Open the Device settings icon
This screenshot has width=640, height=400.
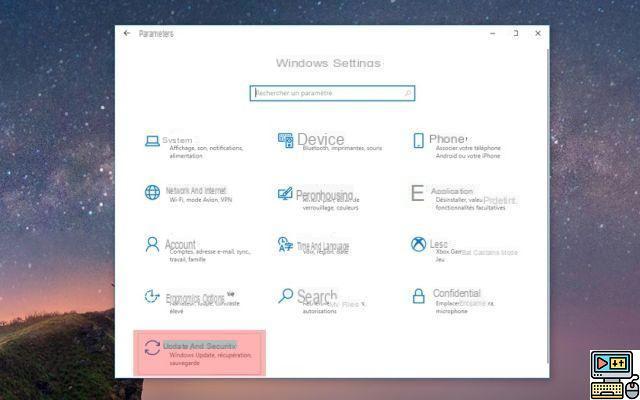pyautogui.click(x=285, y=140)
